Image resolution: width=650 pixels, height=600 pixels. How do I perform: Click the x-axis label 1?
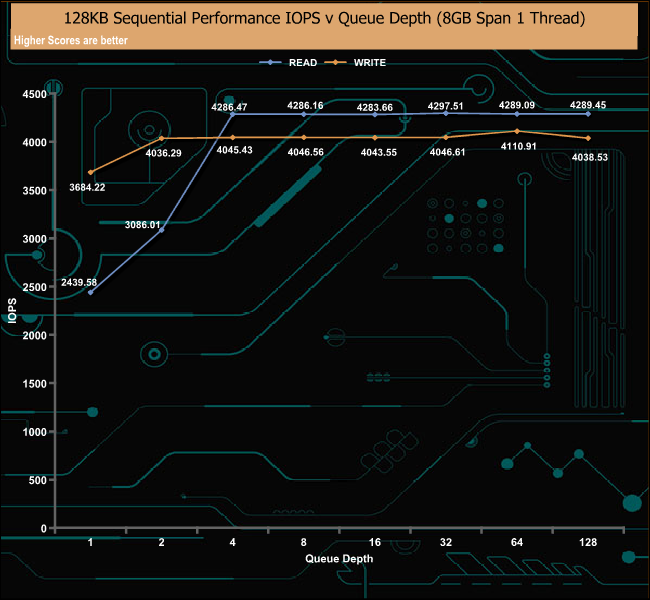coord(90,542)
